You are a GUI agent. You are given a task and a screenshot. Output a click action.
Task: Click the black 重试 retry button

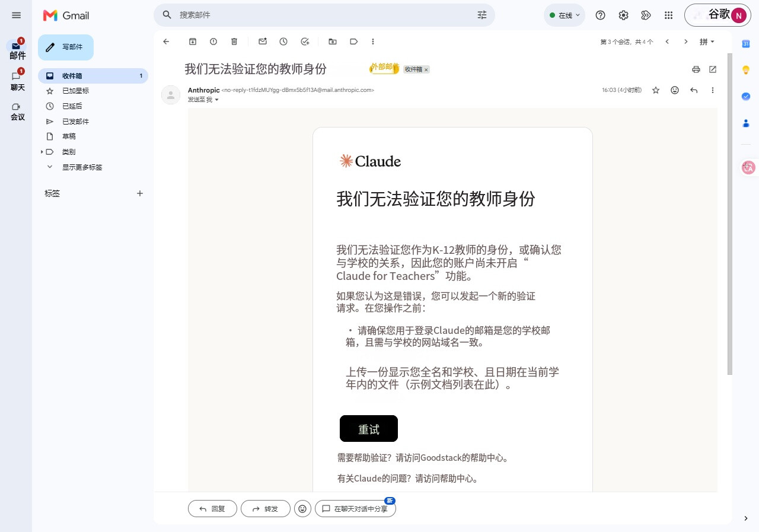(x=369, y=429)
